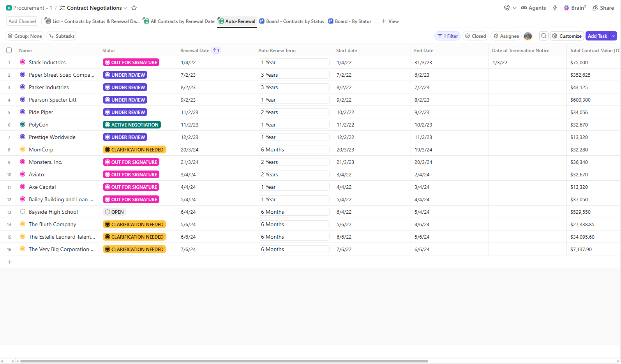The width and height of the screenshot is (621, 364).
Task: Click ACTIVE NEGOTIATION status of PolyCon
Action: pyautogui.click(x=132, y=125)
